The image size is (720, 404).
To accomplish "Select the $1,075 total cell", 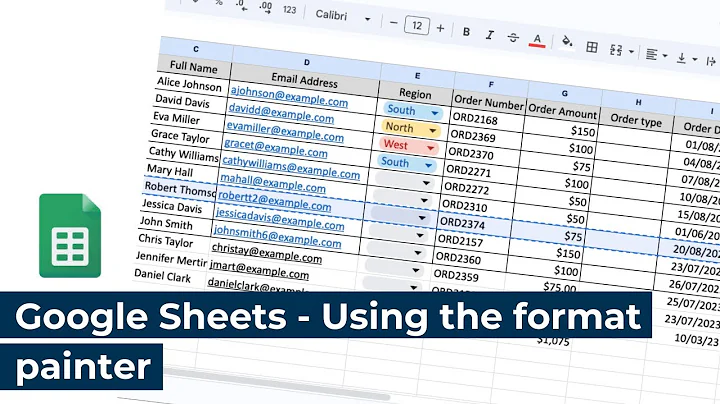I will tap(553, 342).
